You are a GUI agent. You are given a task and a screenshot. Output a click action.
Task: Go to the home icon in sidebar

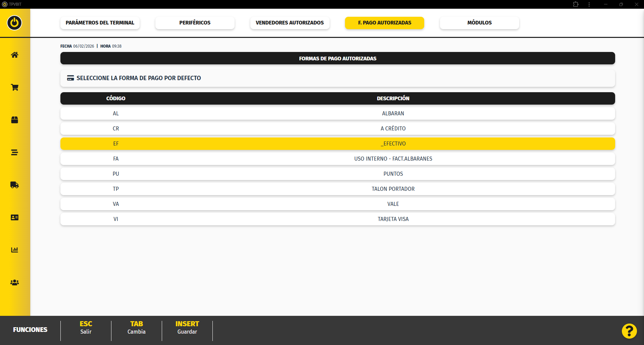pyautogui.click(x=14, y=55)
